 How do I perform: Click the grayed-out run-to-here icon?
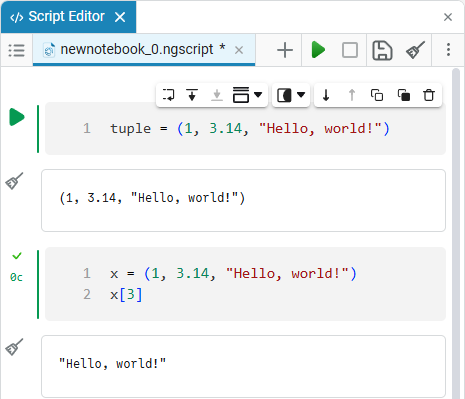[x=217, y=95]
